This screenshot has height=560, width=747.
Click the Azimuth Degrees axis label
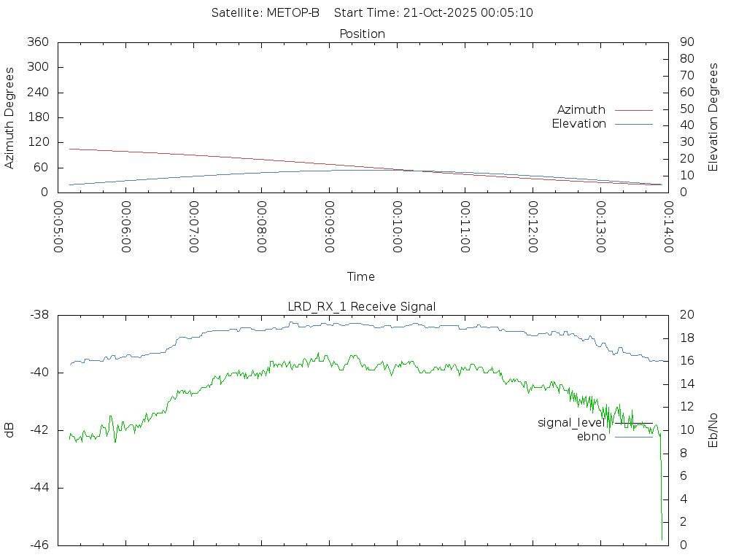9,117
